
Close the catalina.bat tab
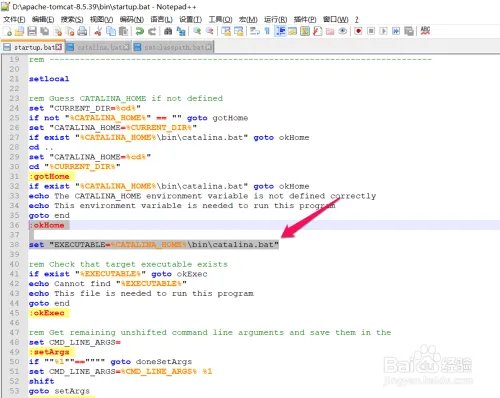[x=126, y=47]
